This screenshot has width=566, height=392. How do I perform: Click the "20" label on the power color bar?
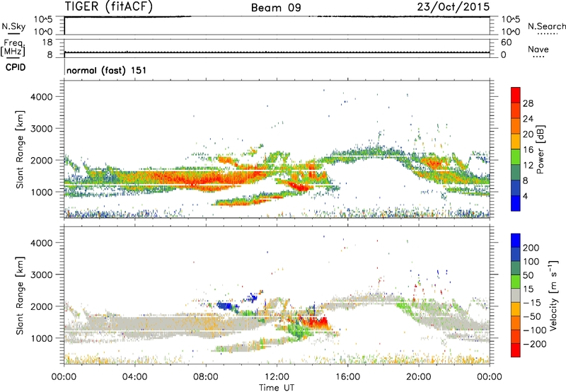click(x=528, y=134)
